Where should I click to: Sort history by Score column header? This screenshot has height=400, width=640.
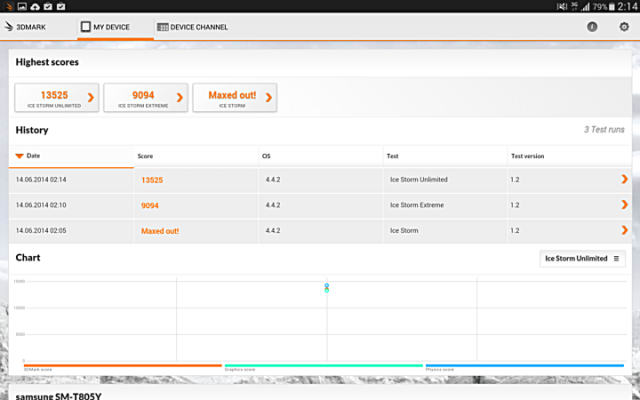click(196, 156)
